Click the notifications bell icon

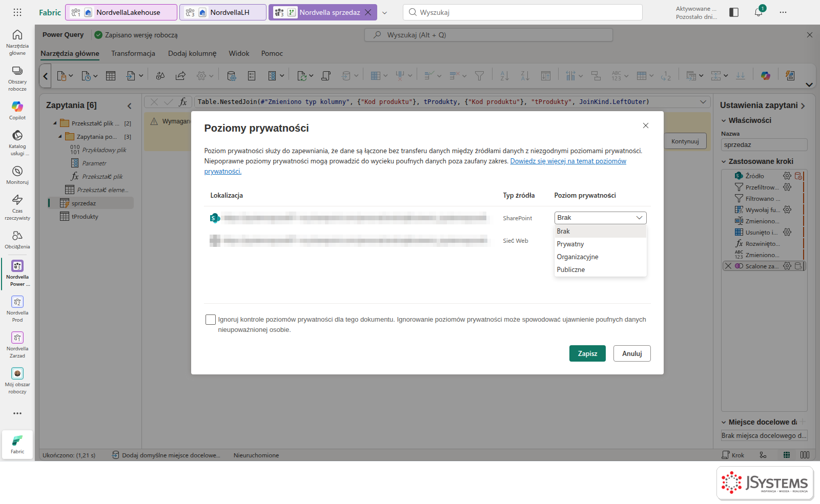click(x=758, y=12)
